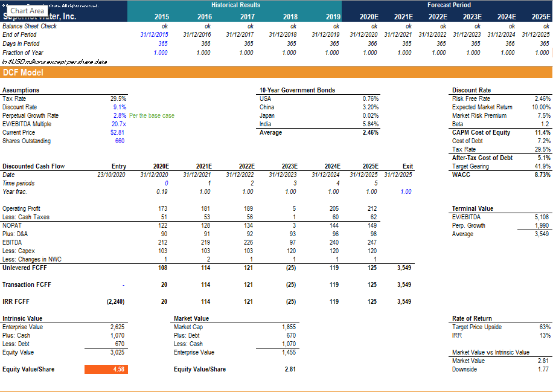This screenshot has height=392, width=553.
Task: Click Shares Outstanding value 660
Action: point(120,141)
